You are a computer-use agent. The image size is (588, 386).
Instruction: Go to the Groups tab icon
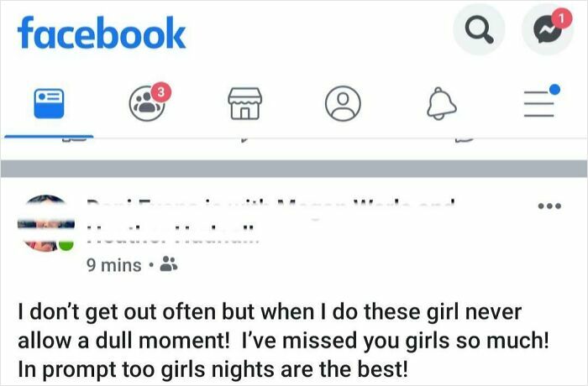[144, 103]
